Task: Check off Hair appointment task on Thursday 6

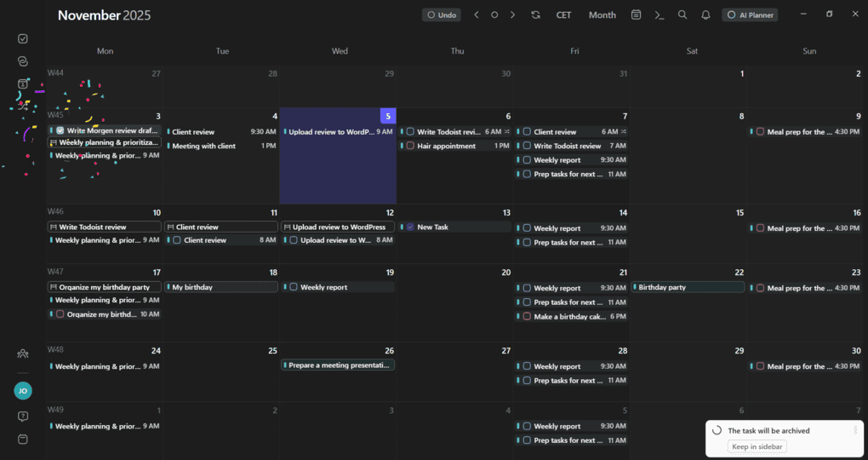Action: 410,146
